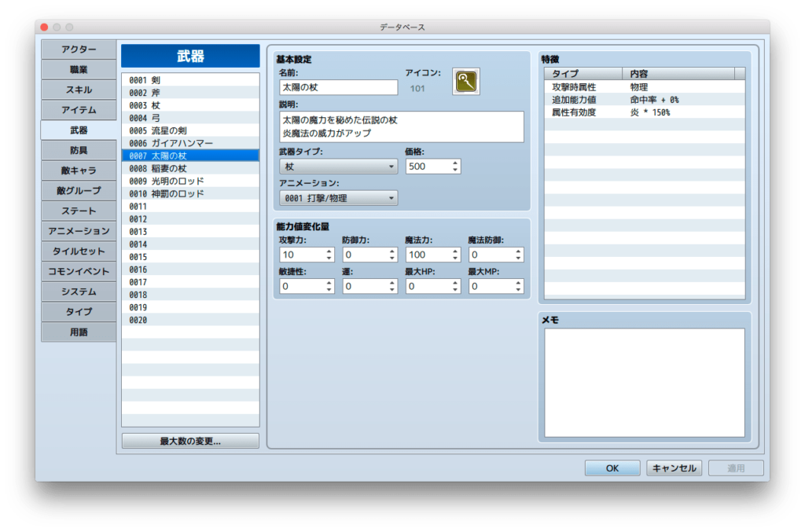805x532 pixels.
Task: Increase the 価格 value with up arrow
Action: (x=455, y=163)
